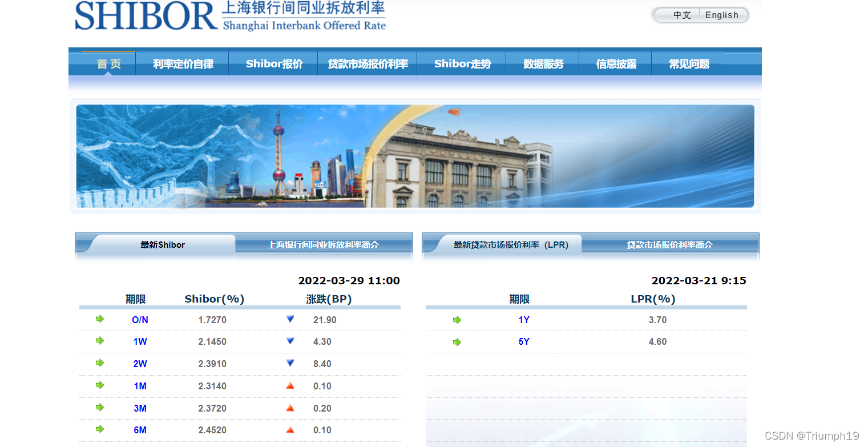Click the change value 8.40

click(x=322, y=364)
